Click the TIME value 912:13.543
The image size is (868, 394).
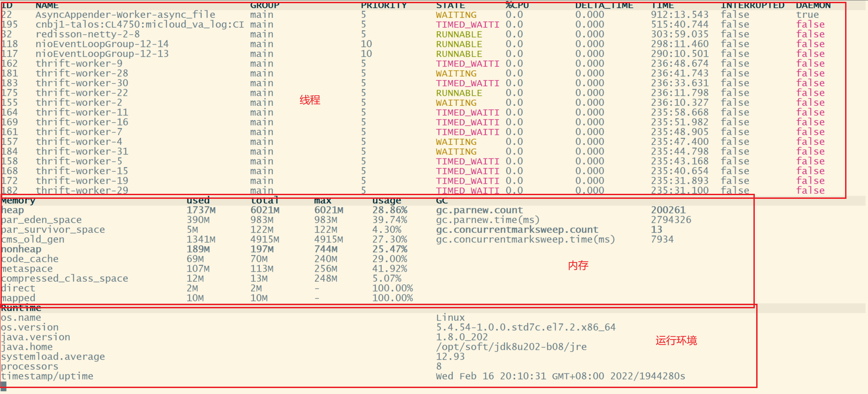680,15
